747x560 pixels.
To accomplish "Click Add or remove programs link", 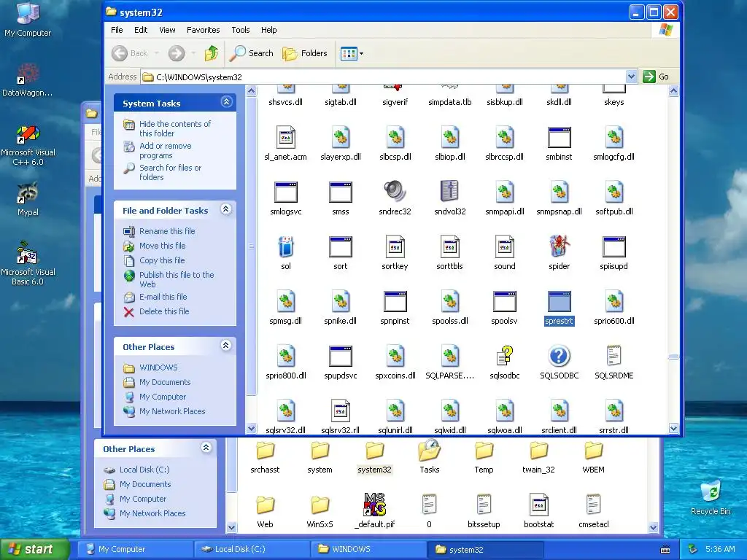I will click(166, 150).
